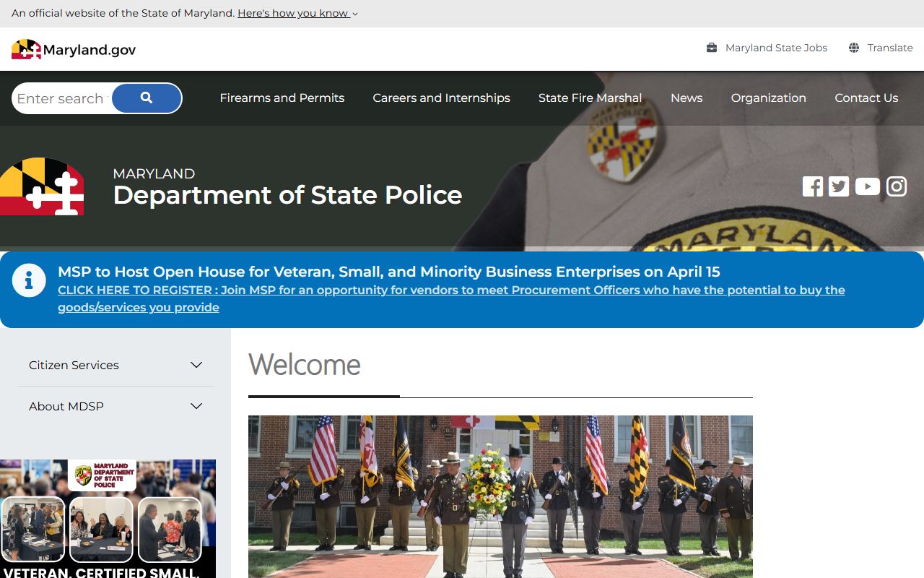
Task: Click the Maryland.gov logo
Action: (74, 49)
